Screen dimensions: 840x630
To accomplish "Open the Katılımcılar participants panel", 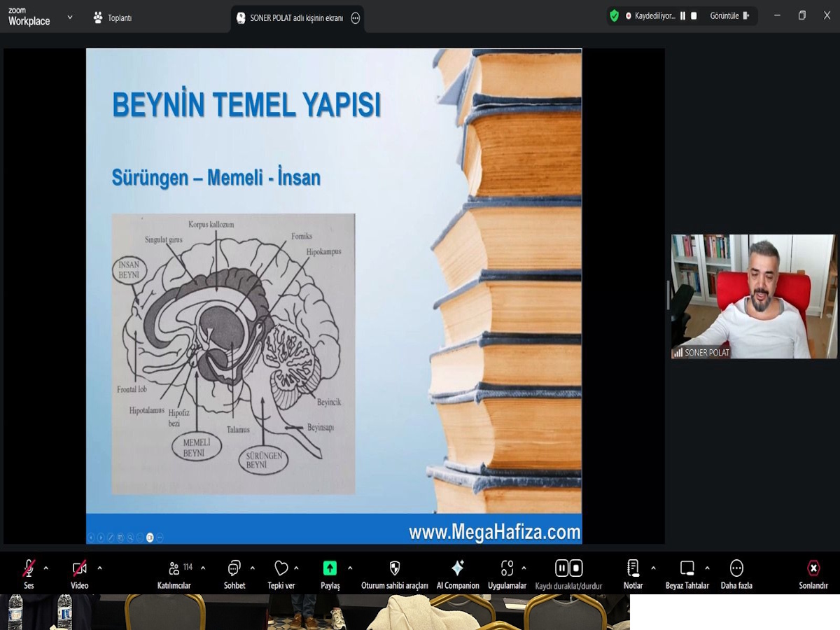I will (x=174, y=568).
